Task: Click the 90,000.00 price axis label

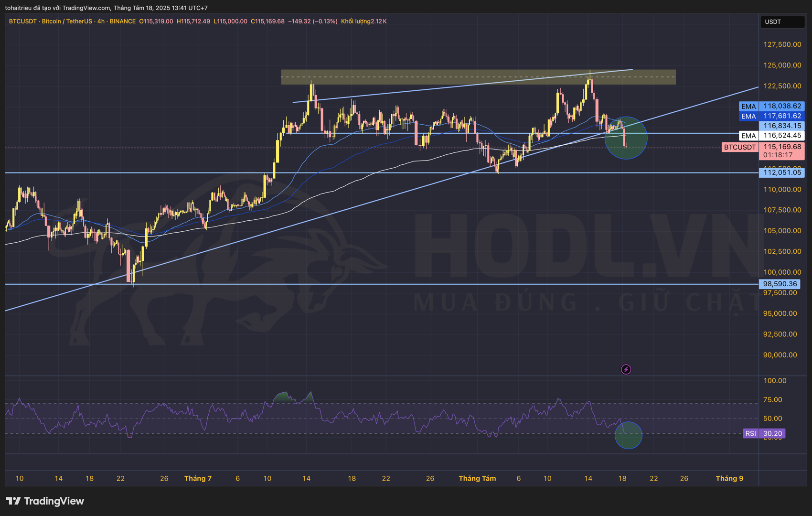Action: pyautogui.click(x=780, y=355)
